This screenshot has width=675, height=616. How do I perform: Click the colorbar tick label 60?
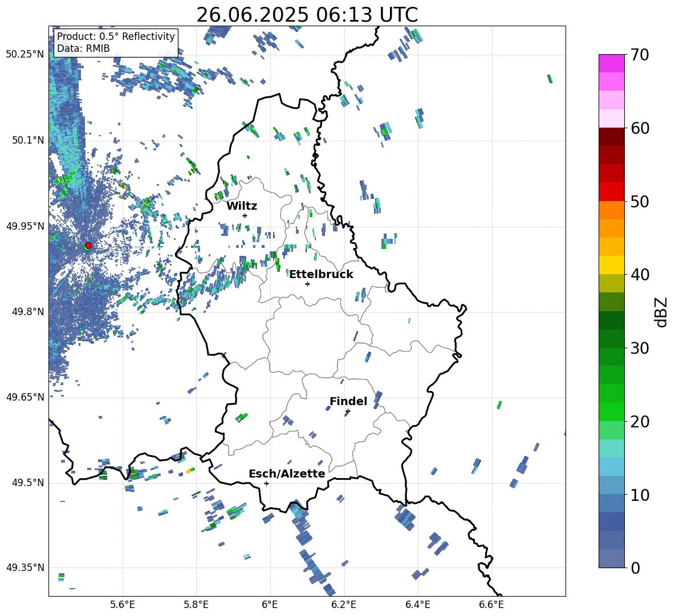click(x=640, y=128)
